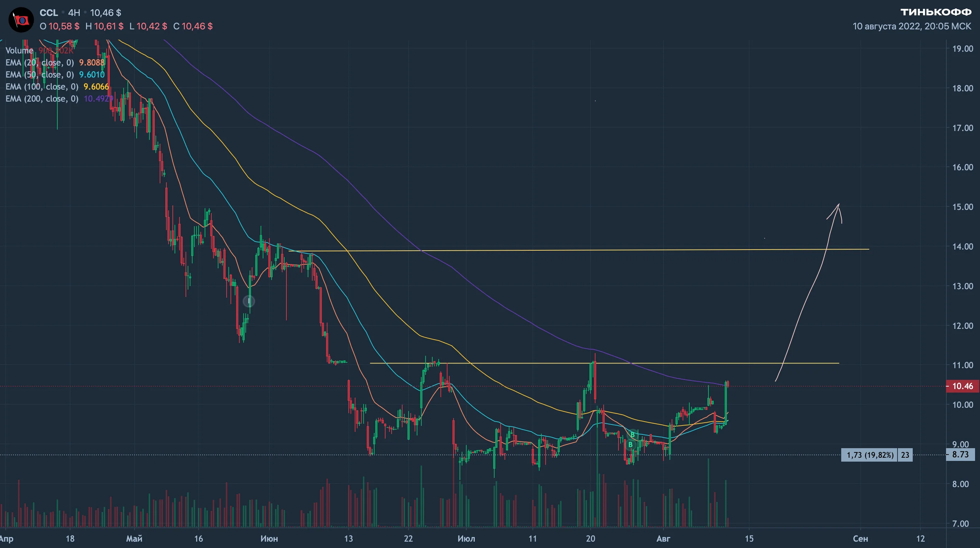Click the upper green B trade marker
Screen dimensions: 980x548
633,435
